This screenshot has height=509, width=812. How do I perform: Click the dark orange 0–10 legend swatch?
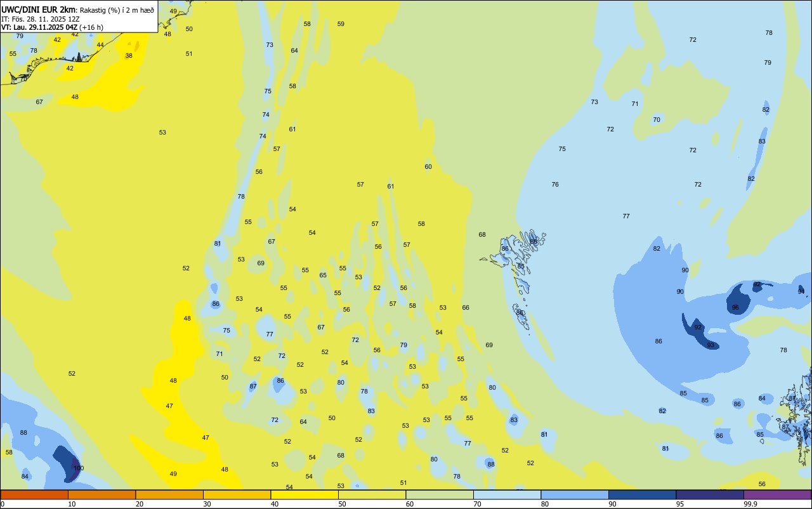click(34, 494)
